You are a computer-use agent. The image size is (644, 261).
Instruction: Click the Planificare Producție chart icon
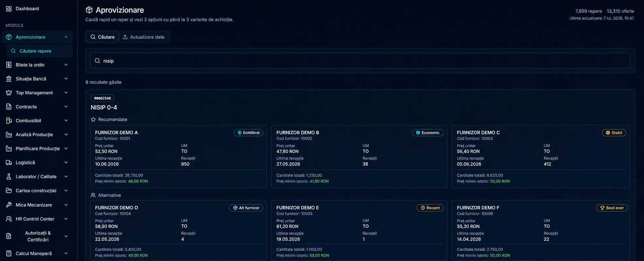coord(9,148)
